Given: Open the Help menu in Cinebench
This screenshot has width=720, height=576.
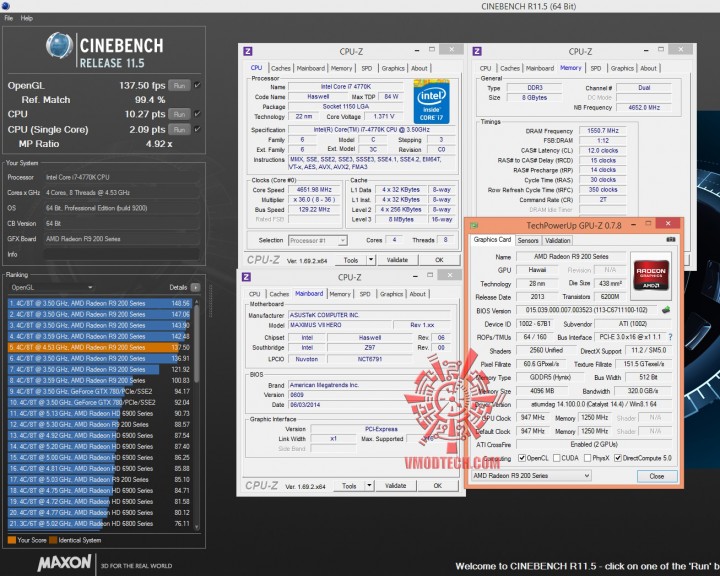Looking at the screenshot, I should [27, 18].
